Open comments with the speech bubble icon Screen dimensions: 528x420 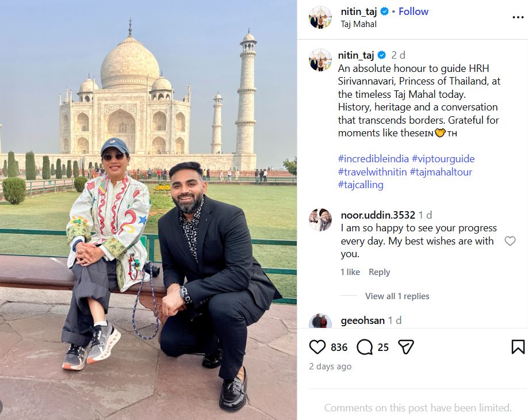(365, 347)
